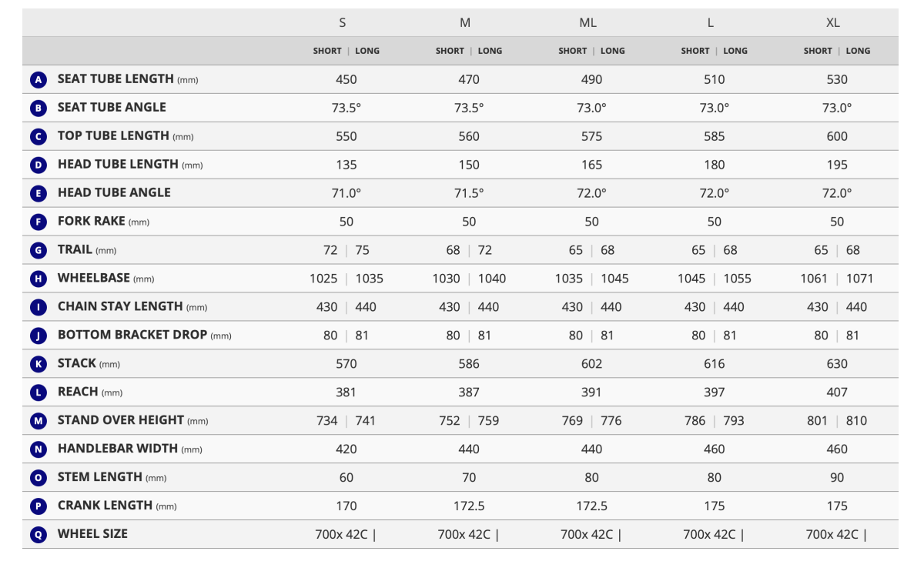This screenshot has height=561, width=924.
Task: Click the letter H wheelbase icon
Action: point(38,279)
